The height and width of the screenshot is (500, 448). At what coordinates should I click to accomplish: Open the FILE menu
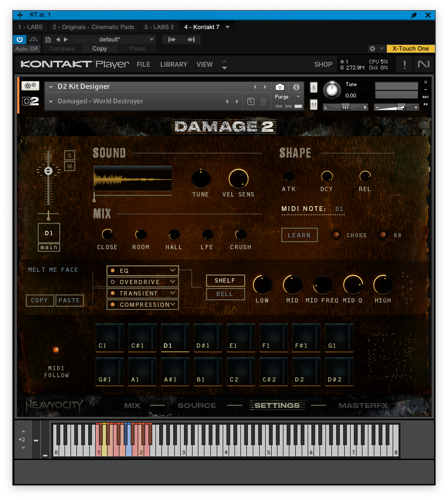click(x=144, y=65)
